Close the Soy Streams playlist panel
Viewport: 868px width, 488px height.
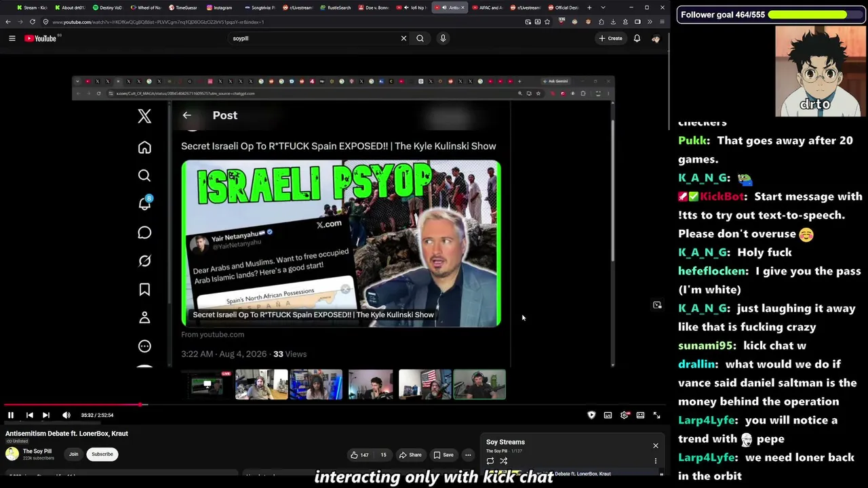pos(656,446)
